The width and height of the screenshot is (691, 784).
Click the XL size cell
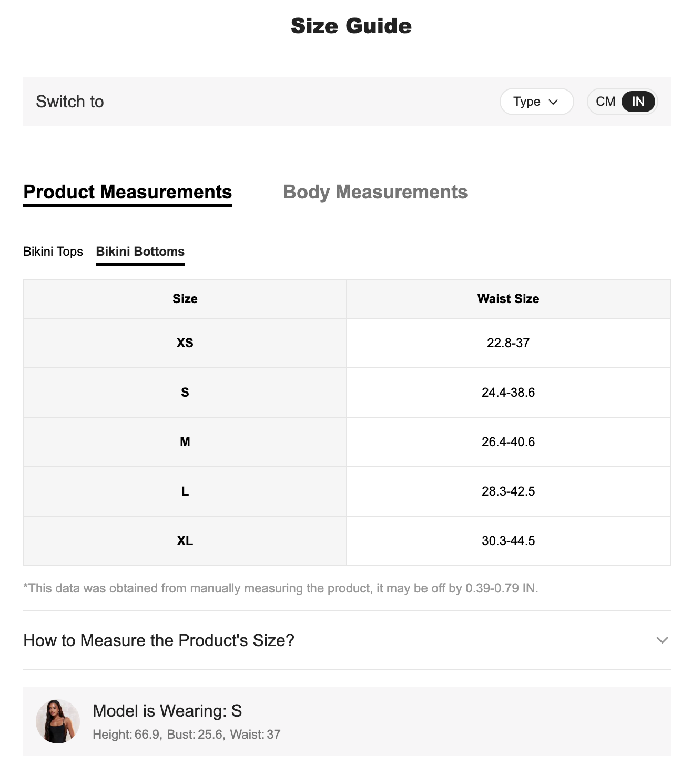185,541
